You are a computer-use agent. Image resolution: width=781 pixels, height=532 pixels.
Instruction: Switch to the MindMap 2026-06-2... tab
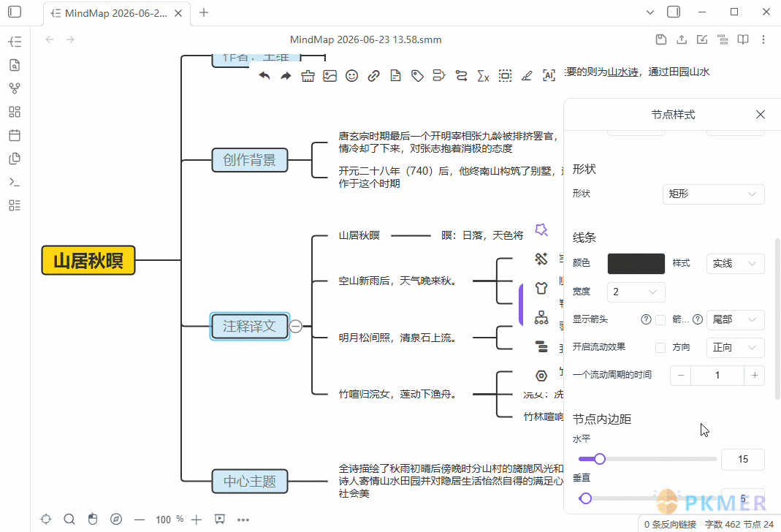[x=115, y=13]
